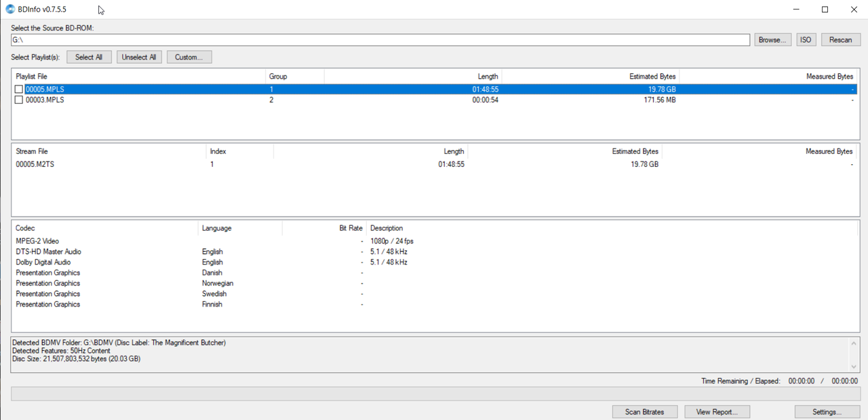Image resolution: width=868 pixels, height=420 pixels.
Task: Select the MPEG-2 Video codec row
Action: pyautogui.click(x=434, y=241)
